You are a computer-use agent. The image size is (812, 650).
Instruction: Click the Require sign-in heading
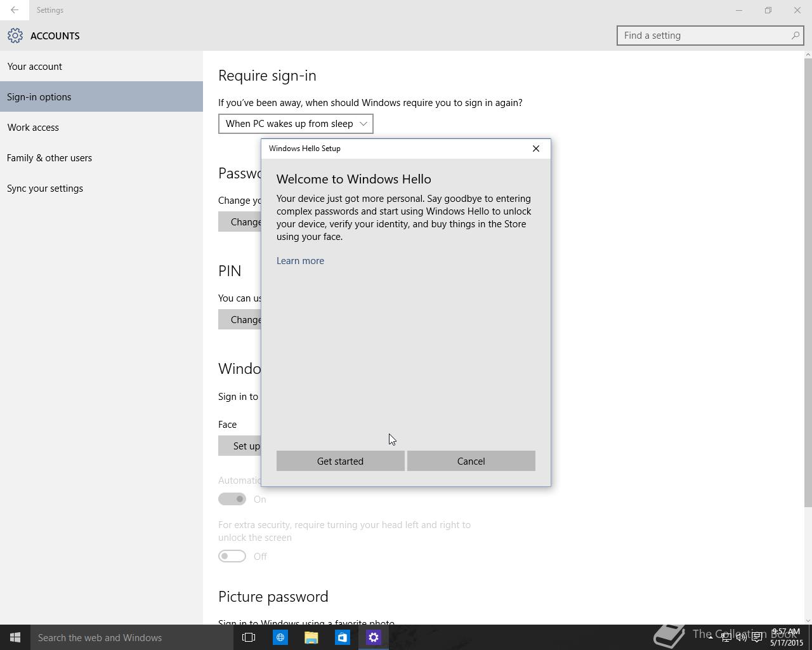pyautogui.click(x=267, y=76)
